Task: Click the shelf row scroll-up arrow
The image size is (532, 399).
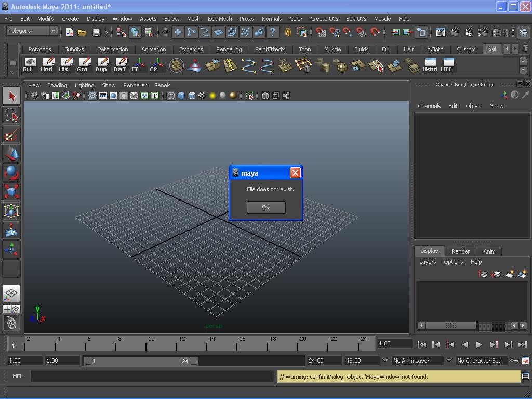Action: pyautogui.click(x=523, y=61)
